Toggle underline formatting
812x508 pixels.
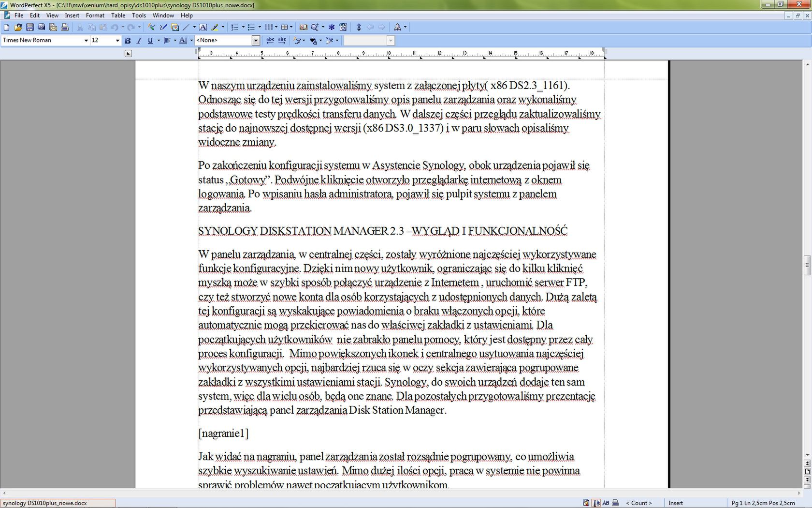tap(150, 41)
